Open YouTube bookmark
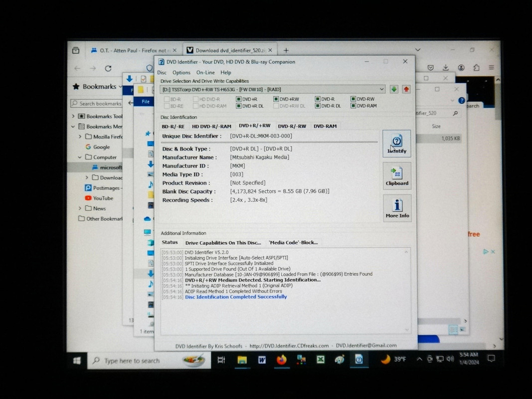This screenshot has width=532, height=399. point(99,198)
